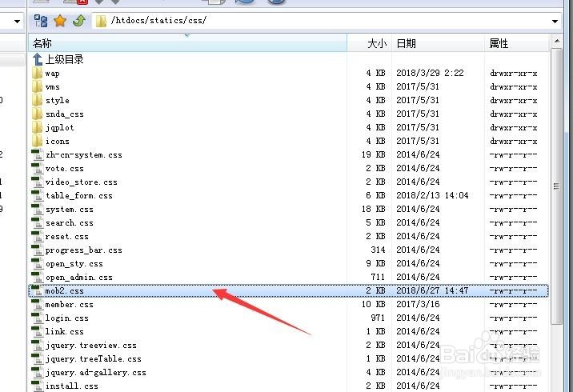573x392 pixels.
Task: Click size 19 KB of zh-cn-system.css
Action: (374, 155)
